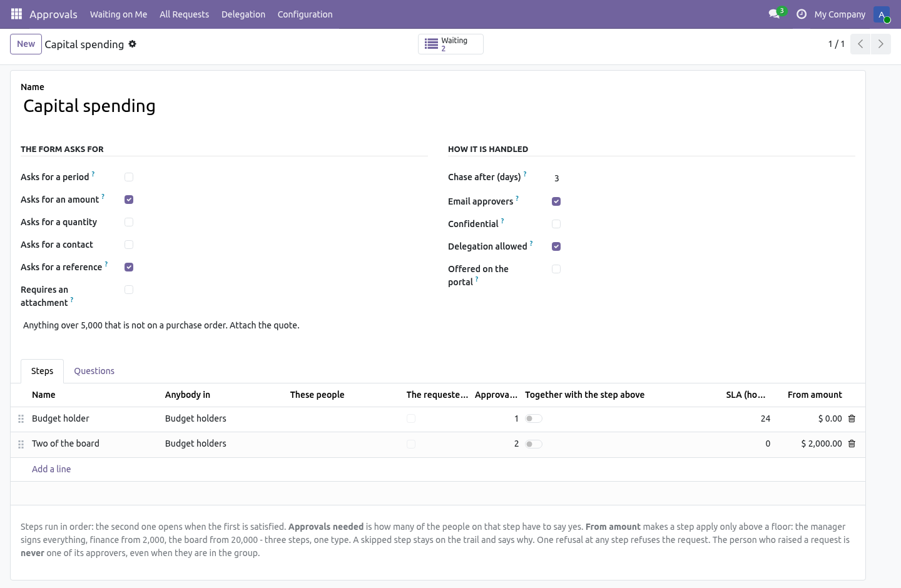Edit the Chase after days value 3
The height and width of the screenshot is (588, 901).
(x=703, y=178)
